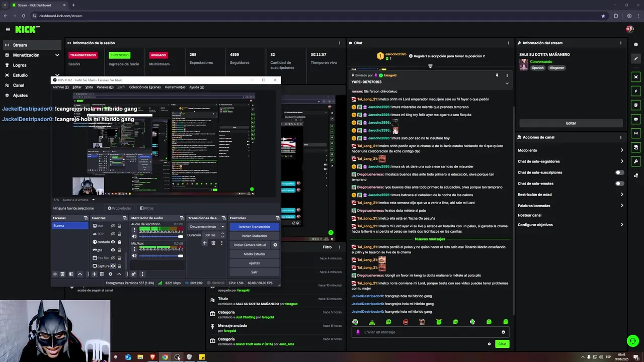644x362 pixels.
Task: Open chat settings gear next to Chat button
Action: 489,344
